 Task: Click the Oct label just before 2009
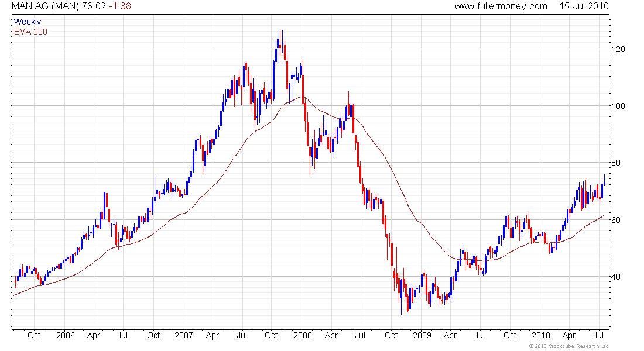[391, 335]
